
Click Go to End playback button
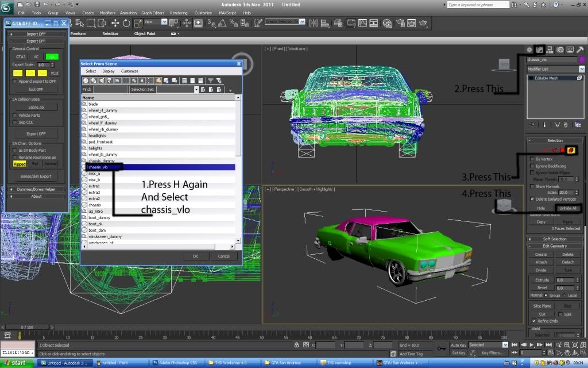tap(548, 345)
